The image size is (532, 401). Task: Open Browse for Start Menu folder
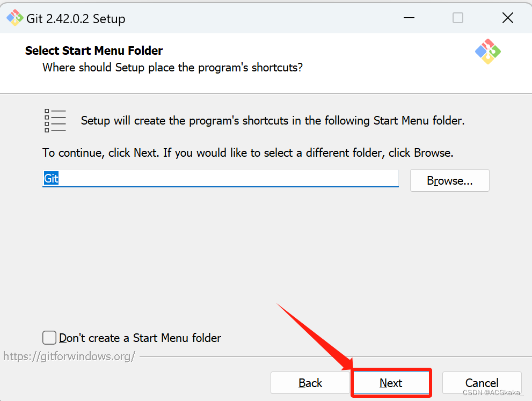point(449,180)
